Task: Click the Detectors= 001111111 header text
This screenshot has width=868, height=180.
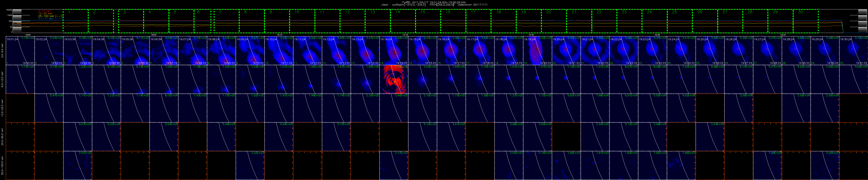Action: click(473, 5)
